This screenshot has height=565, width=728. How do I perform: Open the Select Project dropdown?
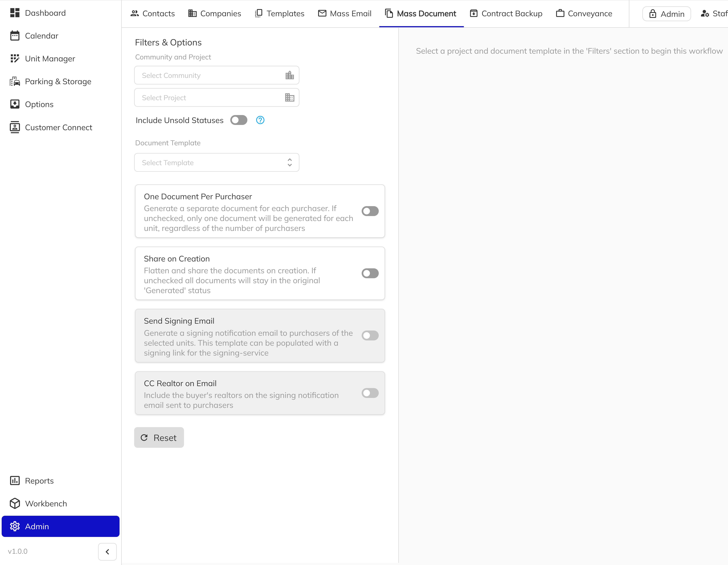[x=217, y=97]
